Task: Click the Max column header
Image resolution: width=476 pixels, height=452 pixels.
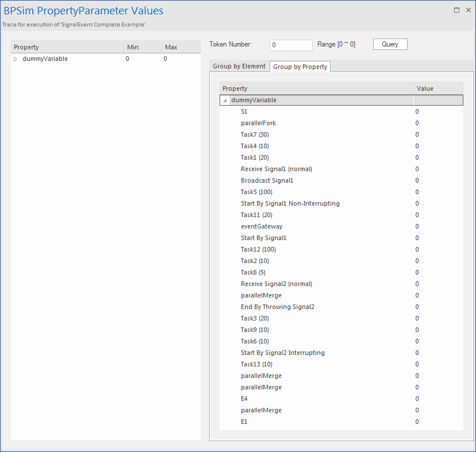Action: tap(180, 47)
